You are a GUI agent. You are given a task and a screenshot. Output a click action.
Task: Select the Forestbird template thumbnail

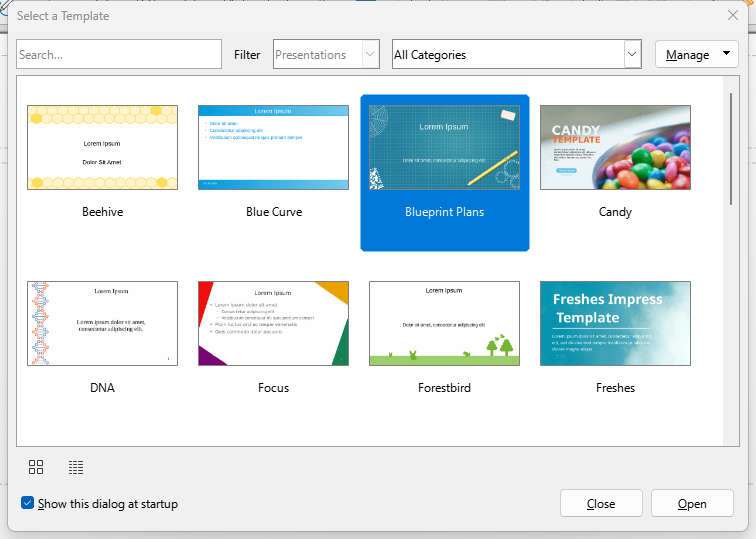pyautogui.click(x=444, y=323)
